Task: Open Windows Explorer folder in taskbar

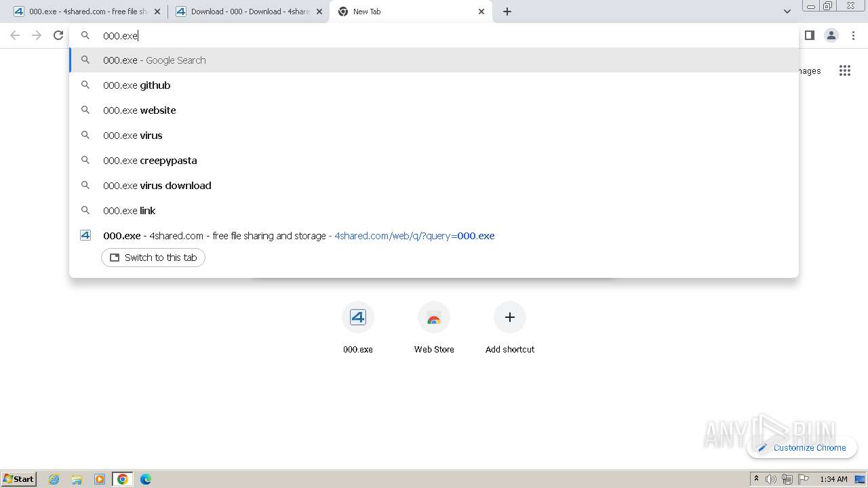Action: coord(77,479)
